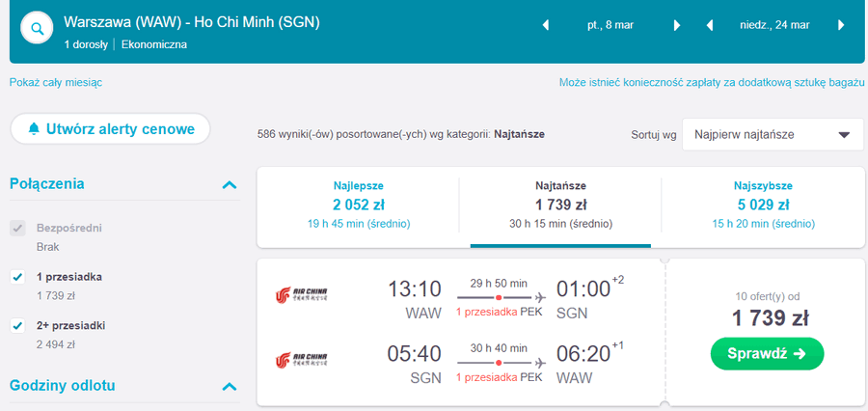Open the Pokaż cały miesiąc link
Screen dimensions: 868x411
click(x=56, y=83)
